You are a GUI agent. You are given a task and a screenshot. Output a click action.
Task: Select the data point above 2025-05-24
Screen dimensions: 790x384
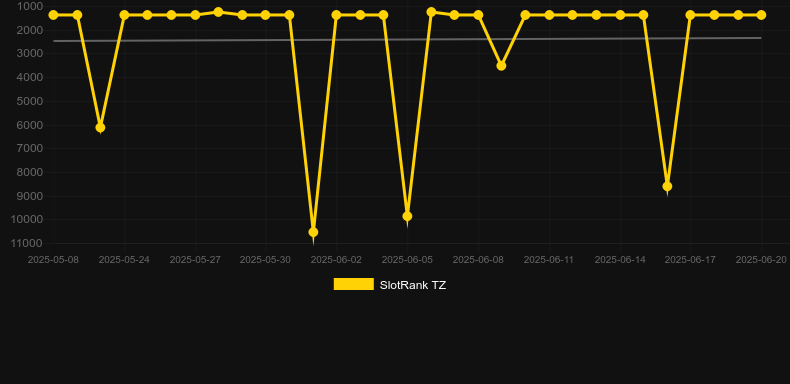click(x=124, y=15)
